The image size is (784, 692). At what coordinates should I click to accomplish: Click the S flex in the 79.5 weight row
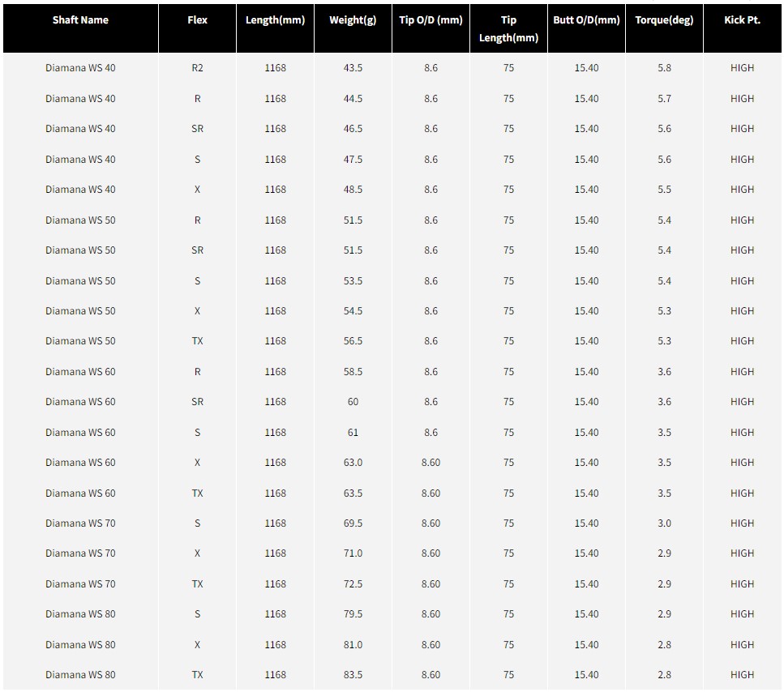[198, 614]
